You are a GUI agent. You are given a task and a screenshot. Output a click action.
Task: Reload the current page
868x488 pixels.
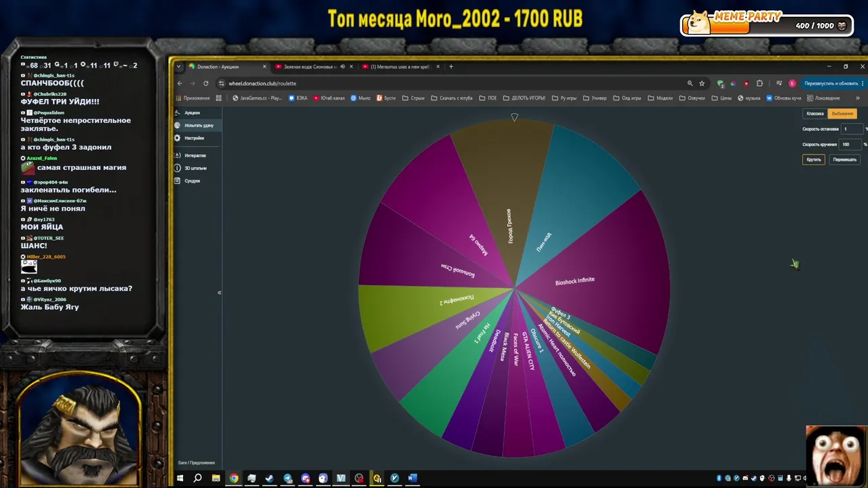(205, 83)
